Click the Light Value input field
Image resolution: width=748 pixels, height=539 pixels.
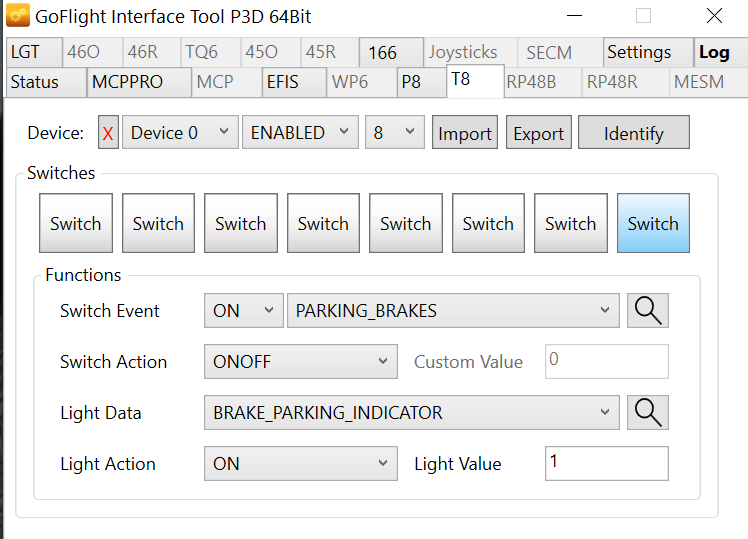[606, 463]
